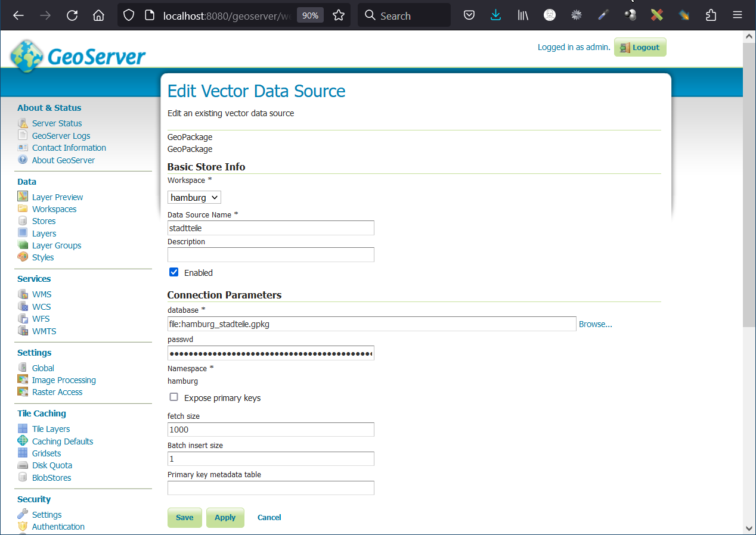Click the fetch size field

click(x=271, y=430)
